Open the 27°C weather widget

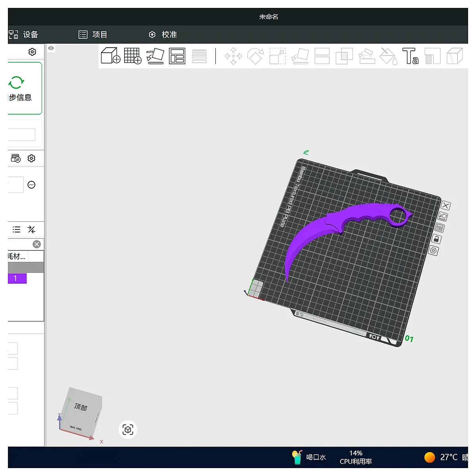point(446,457)
